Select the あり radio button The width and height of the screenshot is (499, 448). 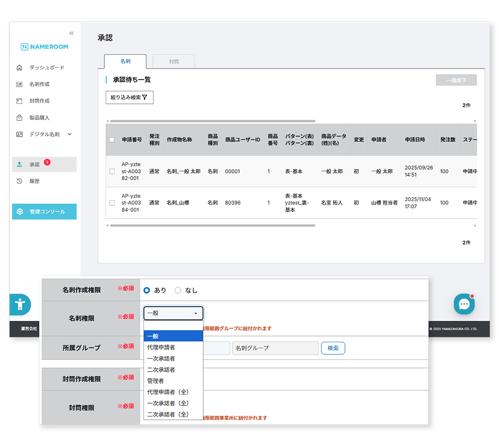coord(147,290)
